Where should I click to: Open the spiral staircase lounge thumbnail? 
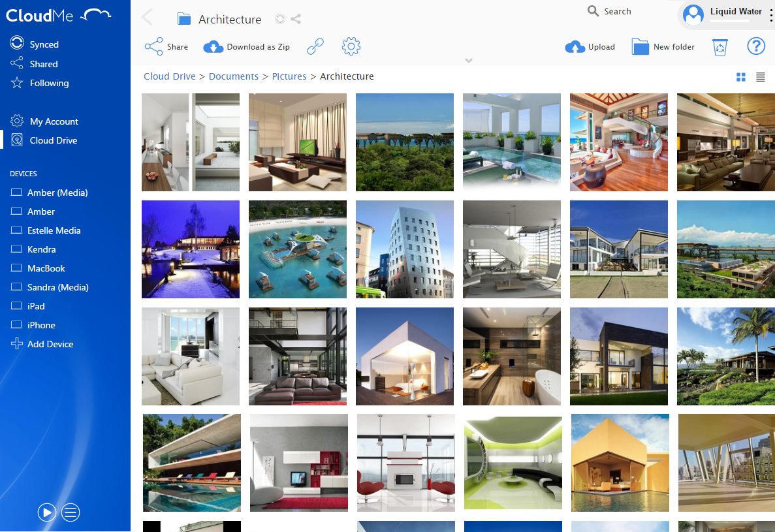point(619,142)
